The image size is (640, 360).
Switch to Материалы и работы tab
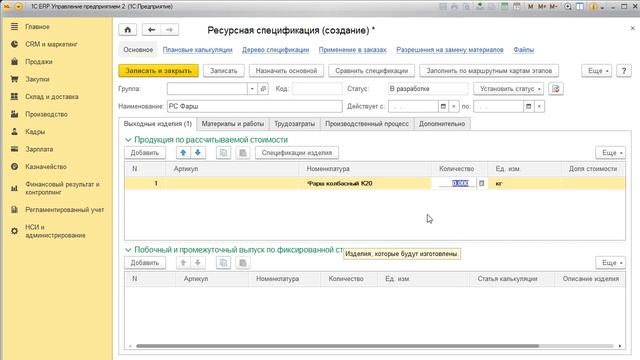tap(233, 124)
